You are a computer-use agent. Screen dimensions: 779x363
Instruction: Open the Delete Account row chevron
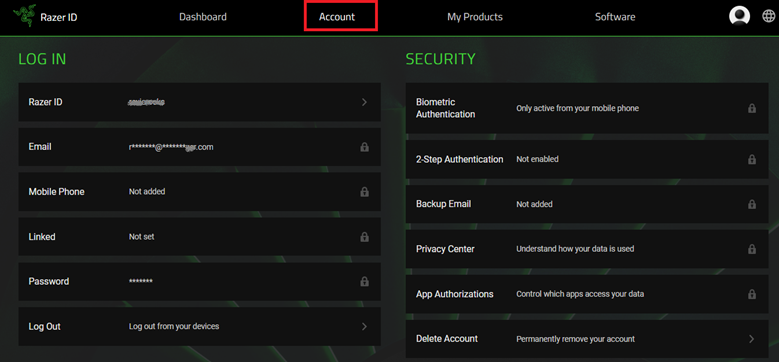coord(752,339)
